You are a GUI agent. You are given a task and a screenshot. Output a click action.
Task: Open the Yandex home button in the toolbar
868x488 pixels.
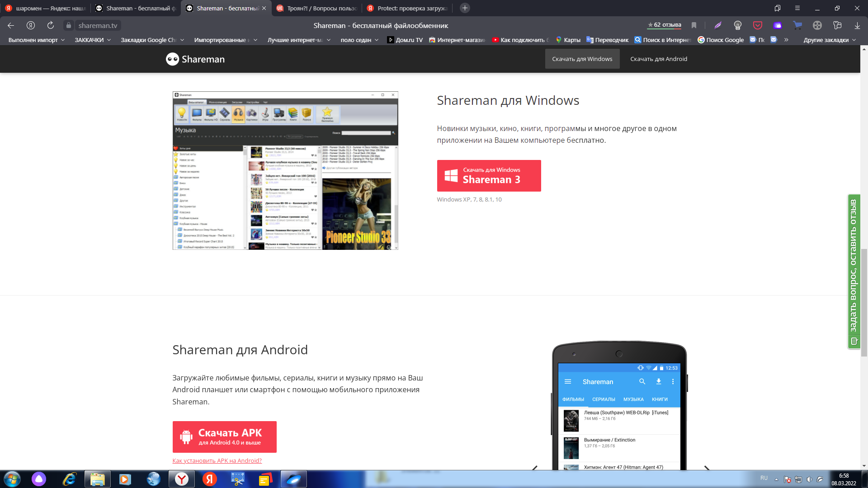pos(31,26)
